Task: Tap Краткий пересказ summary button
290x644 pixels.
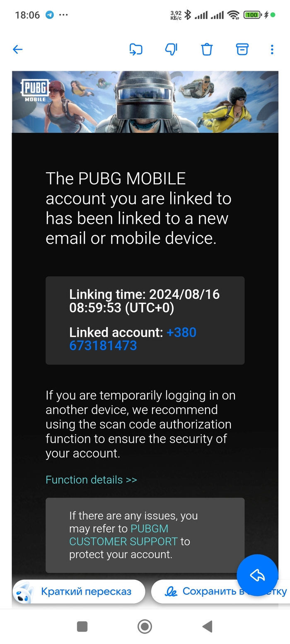Action: [x=79, y=591]
